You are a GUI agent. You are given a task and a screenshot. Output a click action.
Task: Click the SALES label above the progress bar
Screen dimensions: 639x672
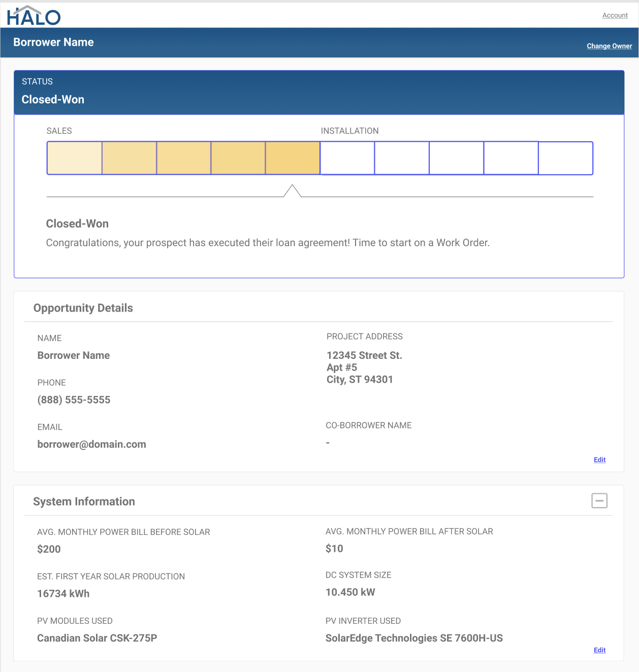pos(59,131)
